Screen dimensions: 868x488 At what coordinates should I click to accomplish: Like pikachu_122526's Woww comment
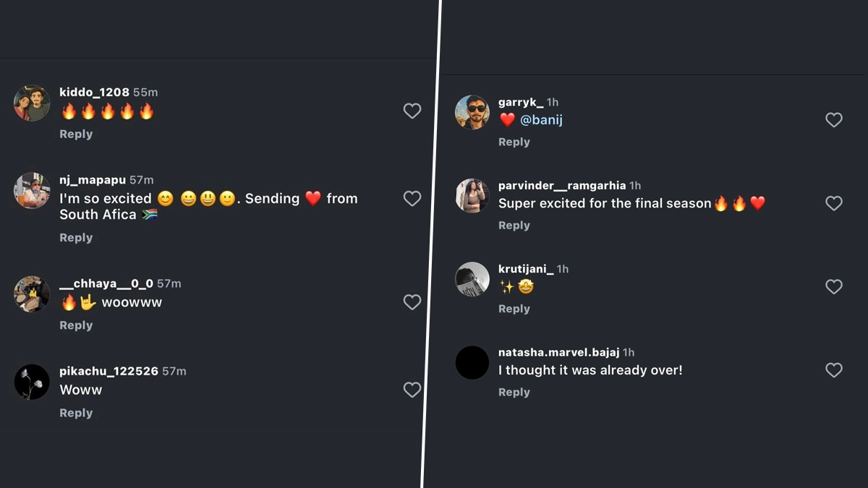(412, 390)
